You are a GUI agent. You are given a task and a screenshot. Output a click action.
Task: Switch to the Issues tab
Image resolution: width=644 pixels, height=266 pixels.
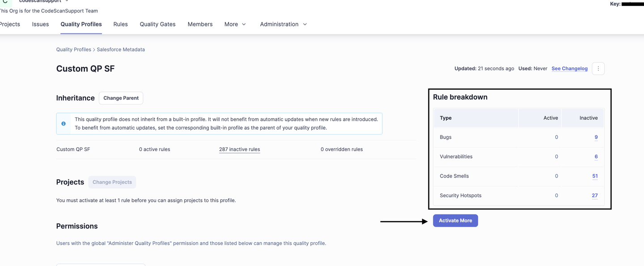pyautogui.click(x=40, y=24)
